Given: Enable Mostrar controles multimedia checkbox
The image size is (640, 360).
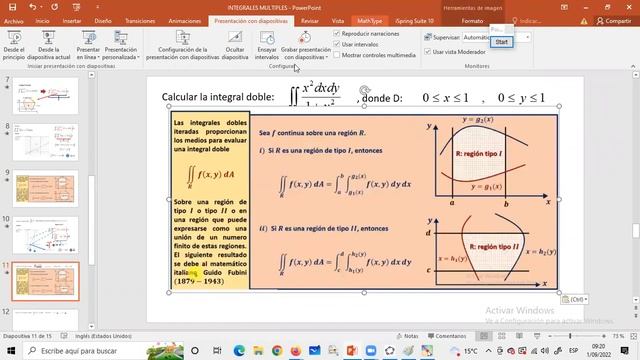Looking at the screenshot, I should click(x=337, y=55).
